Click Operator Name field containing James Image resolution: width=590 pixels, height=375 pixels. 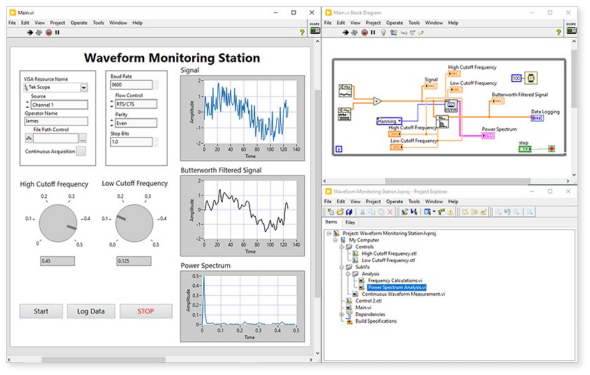click(56, 121)
